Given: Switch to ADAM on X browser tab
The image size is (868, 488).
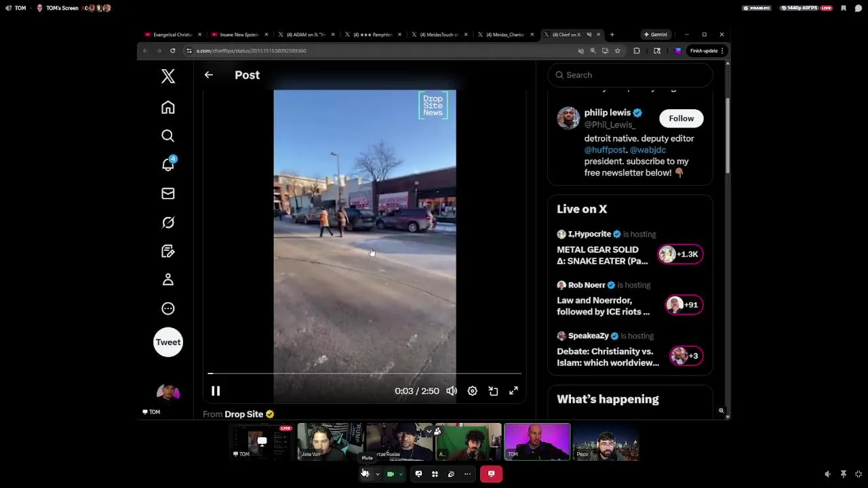Looking at the screenshot, I should click(306, 35).
